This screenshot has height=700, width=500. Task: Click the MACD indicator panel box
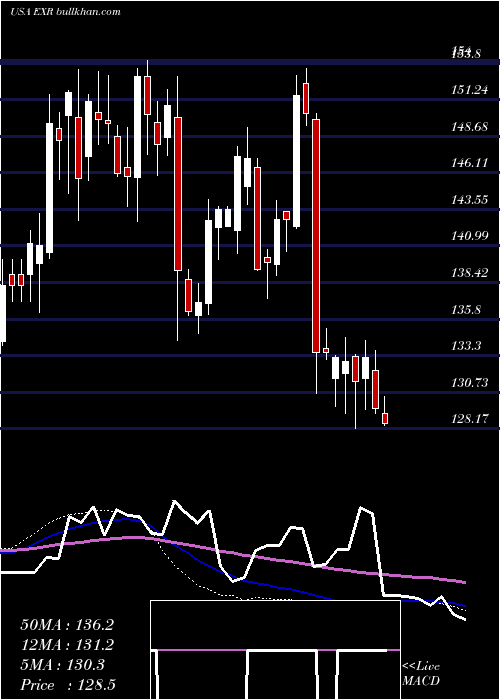(275, 650)
